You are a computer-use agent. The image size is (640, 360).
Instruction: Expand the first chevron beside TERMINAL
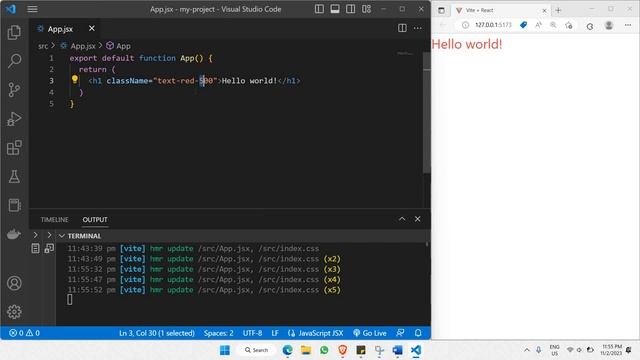coord(36,235)
